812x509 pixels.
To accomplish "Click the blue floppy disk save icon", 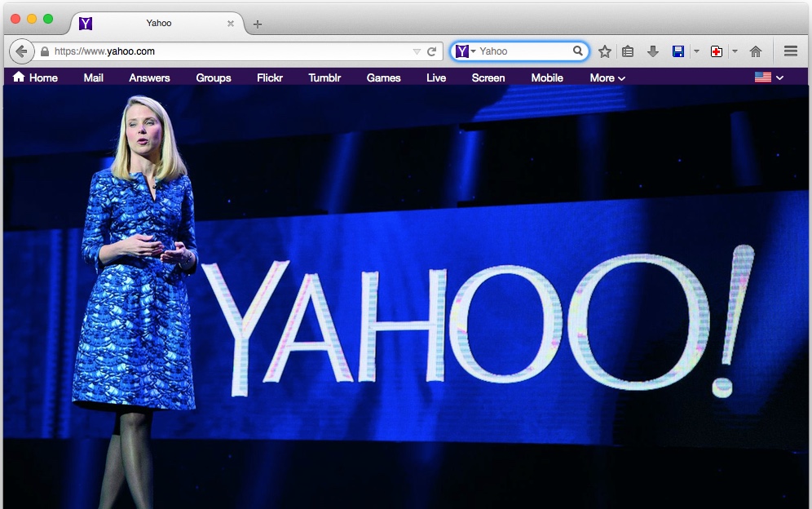I will pyautogui.click(x=678, y=51).
